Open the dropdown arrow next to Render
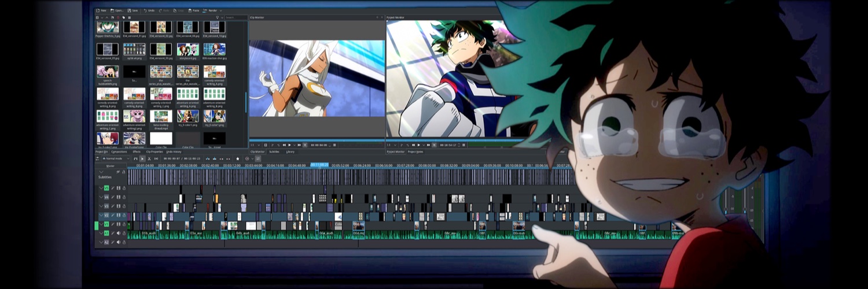Screen dimensions: 868x289 [x=221, y=10]
